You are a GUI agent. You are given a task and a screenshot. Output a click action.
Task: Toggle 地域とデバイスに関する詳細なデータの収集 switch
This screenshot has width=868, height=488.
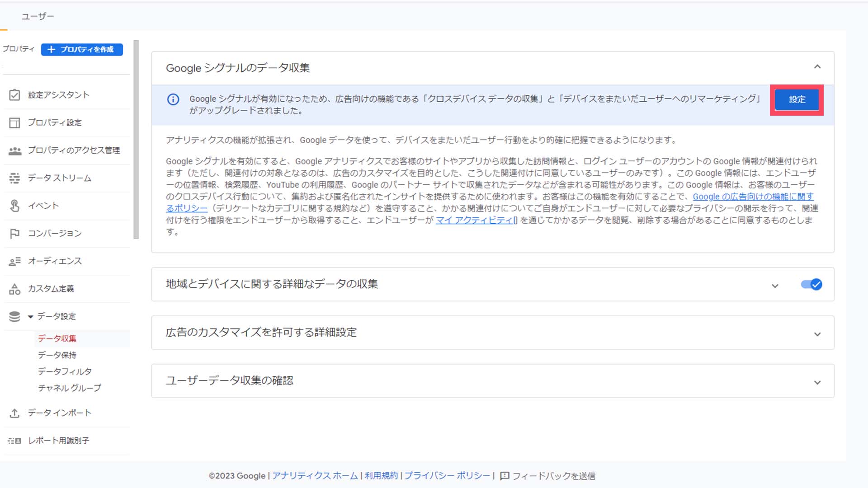click(811, 284)
